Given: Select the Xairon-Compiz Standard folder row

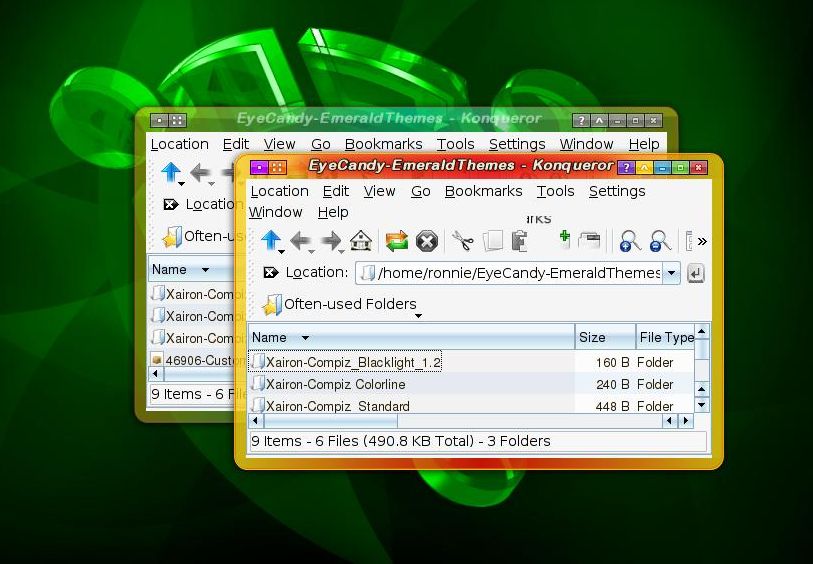Looking at the screenshot, I should point(471,406).
